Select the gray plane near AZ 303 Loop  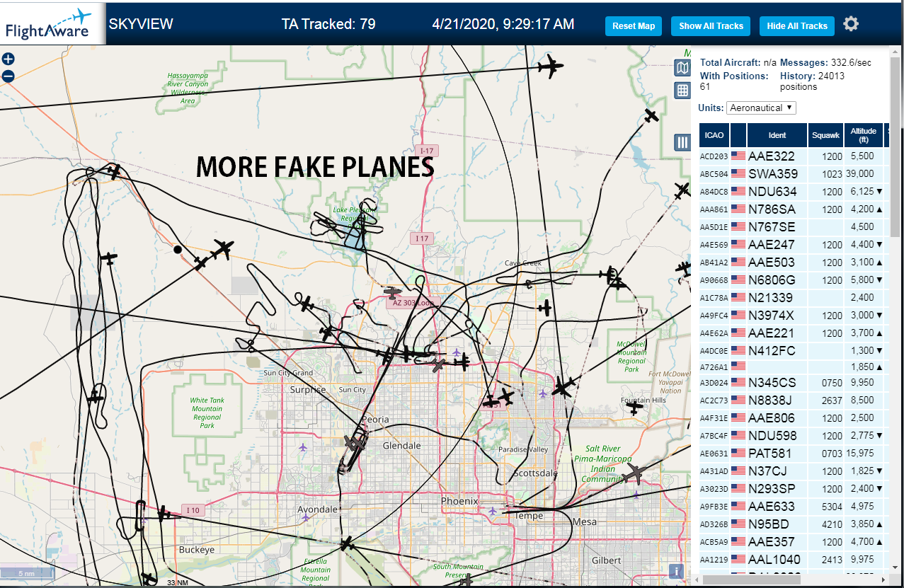click(392, 292)
